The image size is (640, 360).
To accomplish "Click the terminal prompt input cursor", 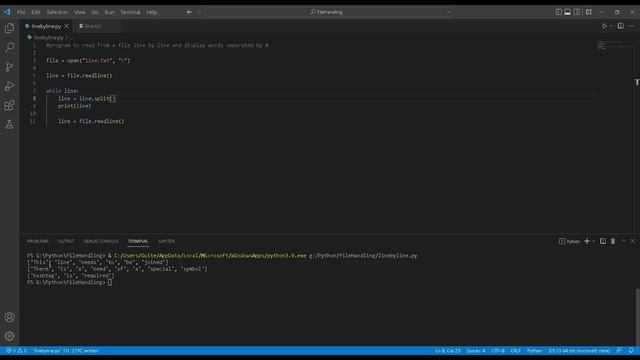I will click(x=109, y=282).
